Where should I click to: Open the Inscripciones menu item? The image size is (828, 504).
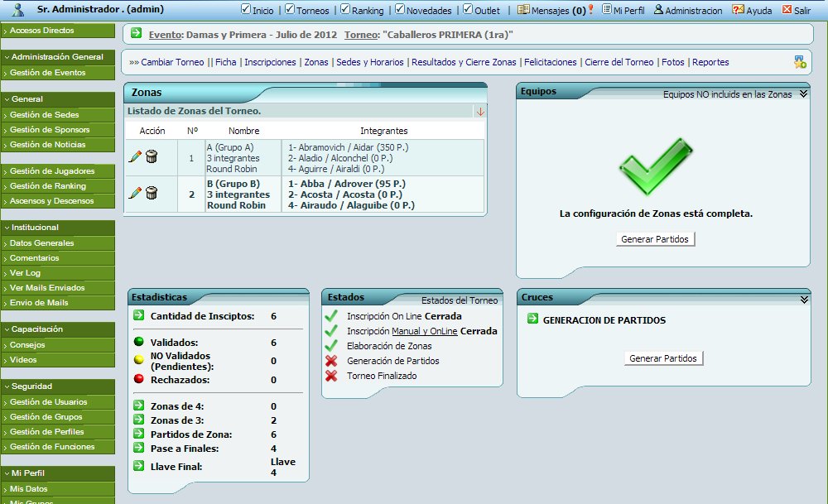tap(270, 62)
